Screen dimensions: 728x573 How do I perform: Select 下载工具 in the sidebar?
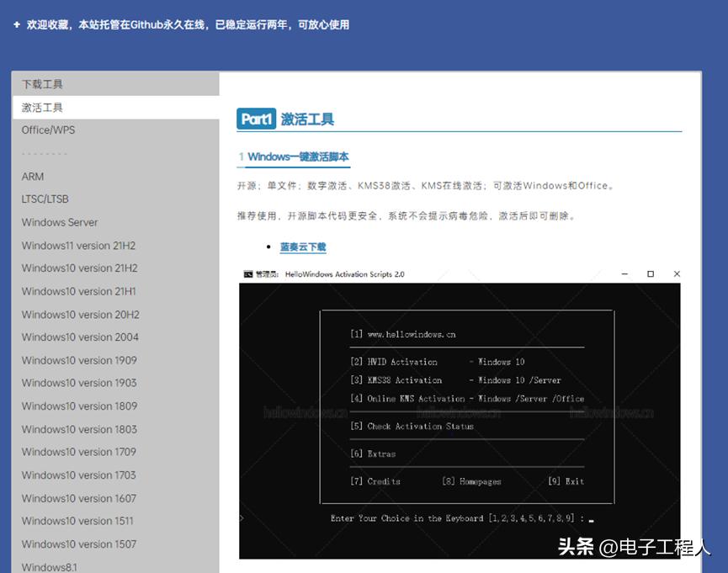pos(42,83)
